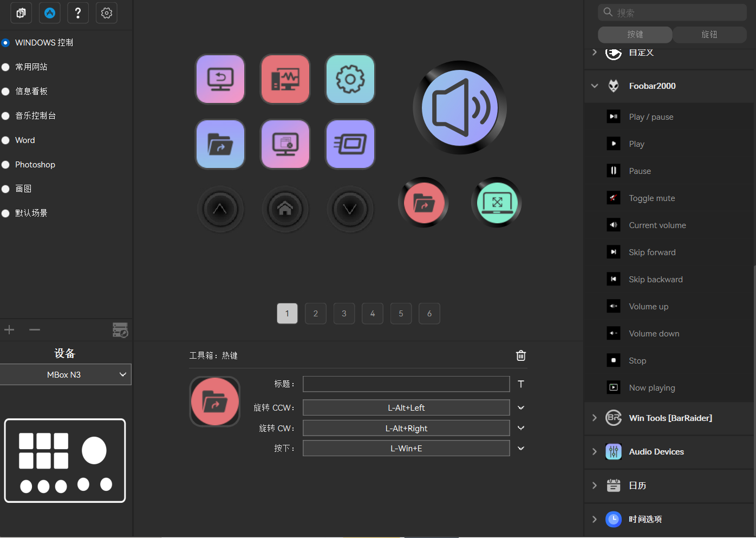Image resolution: width=756 pixels, height=538 pixels.
Task: Select the red performance monitor key
Action: (x=285, y=79)
